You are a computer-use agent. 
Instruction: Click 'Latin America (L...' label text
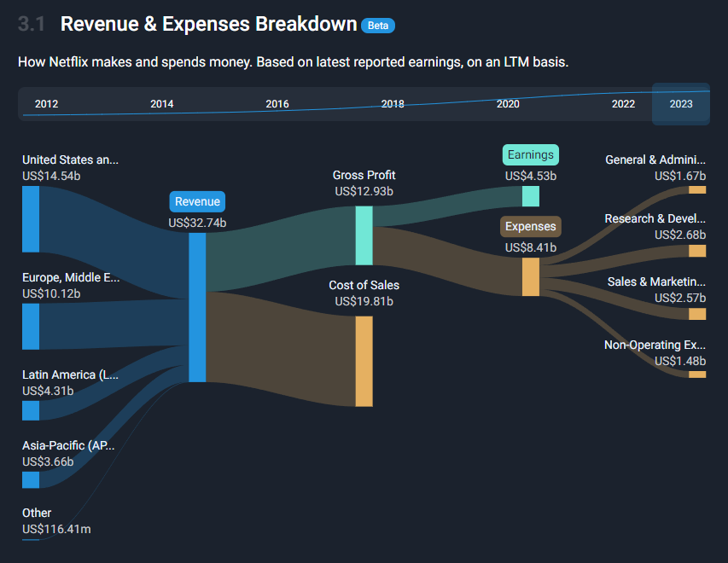(x=70, y=374)
